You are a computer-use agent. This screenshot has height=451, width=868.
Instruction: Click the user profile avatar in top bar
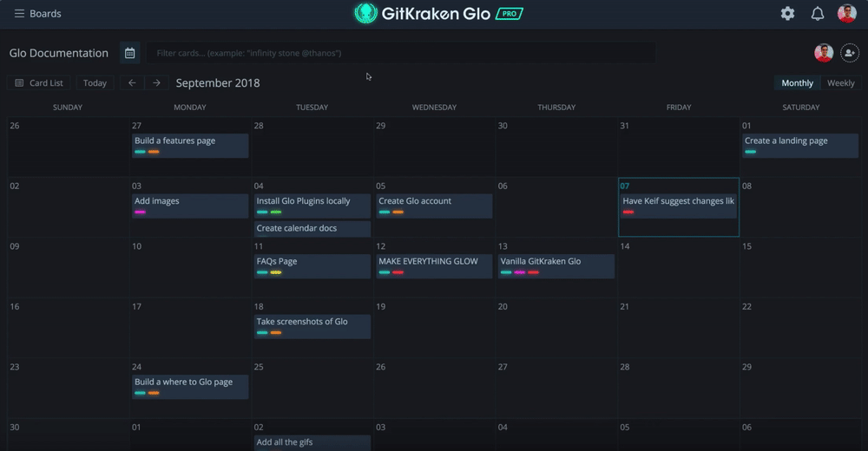[846, 14]
